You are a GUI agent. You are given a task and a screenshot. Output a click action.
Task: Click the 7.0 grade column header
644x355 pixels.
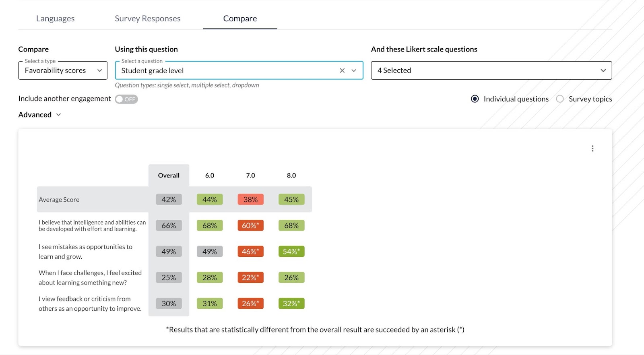[250, 175]
